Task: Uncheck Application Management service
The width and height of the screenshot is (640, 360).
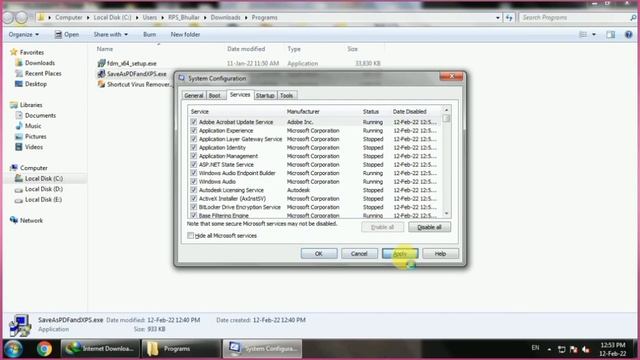Action: pyautogui.click(x=193, y=156)
